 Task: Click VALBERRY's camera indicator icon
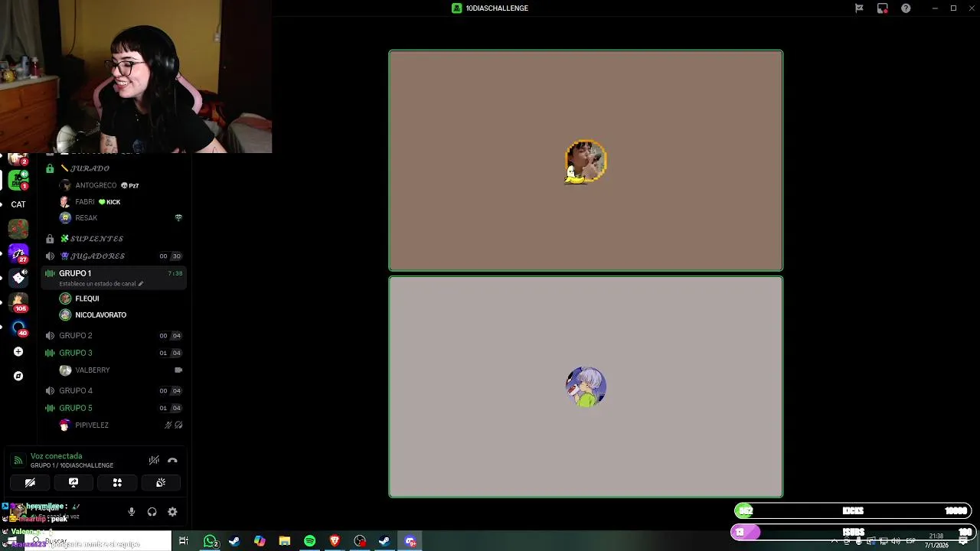178,370
